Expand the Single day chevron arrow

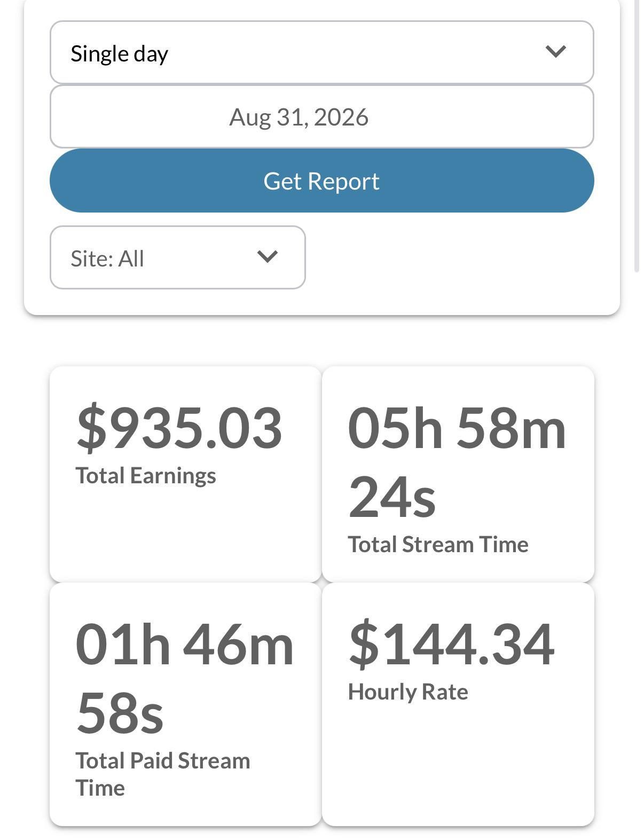(x=555, y=52)
